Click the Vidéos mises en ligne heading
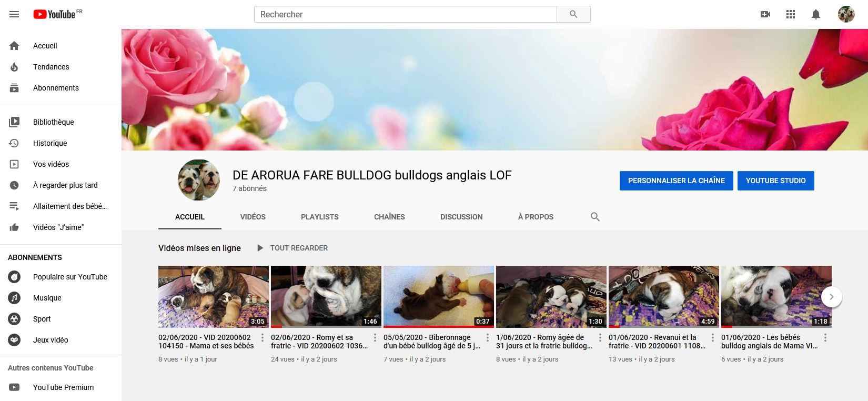 click(199, 248)
